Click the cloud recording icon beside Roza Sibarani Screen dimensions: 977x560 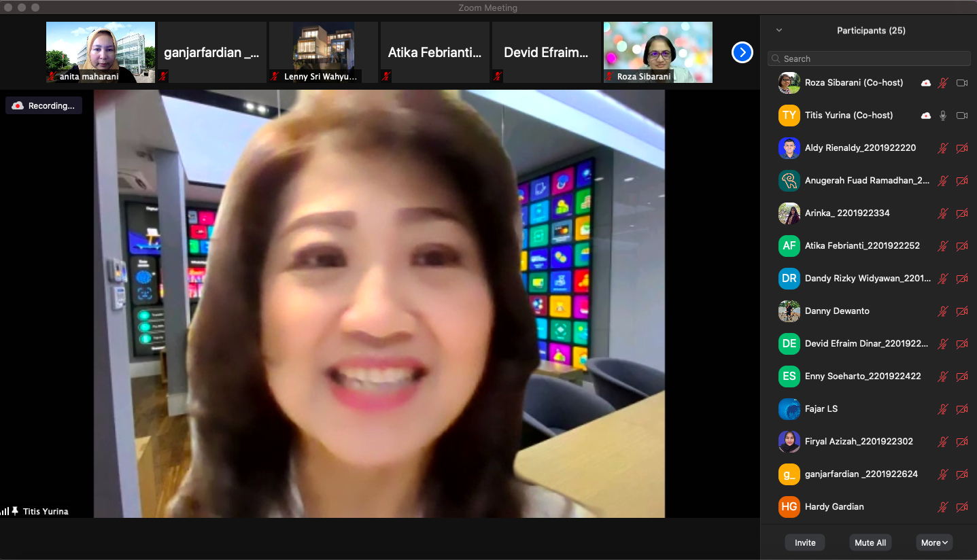point(925,83)
